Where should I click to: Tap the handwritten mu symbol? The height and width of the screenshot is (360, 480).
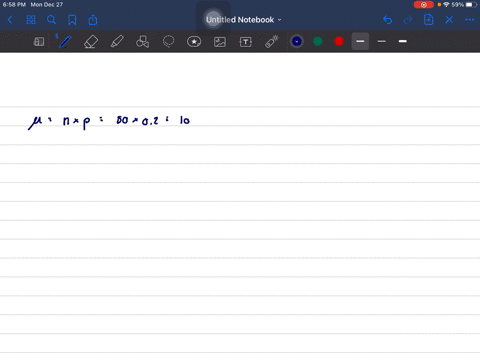[35, 122]
